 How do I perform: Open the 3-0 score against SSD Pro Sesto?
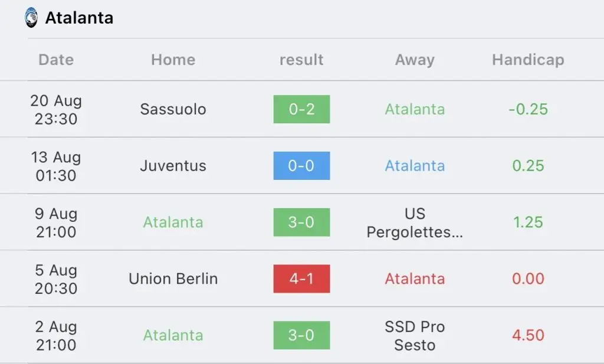click(x=301, y=335)
